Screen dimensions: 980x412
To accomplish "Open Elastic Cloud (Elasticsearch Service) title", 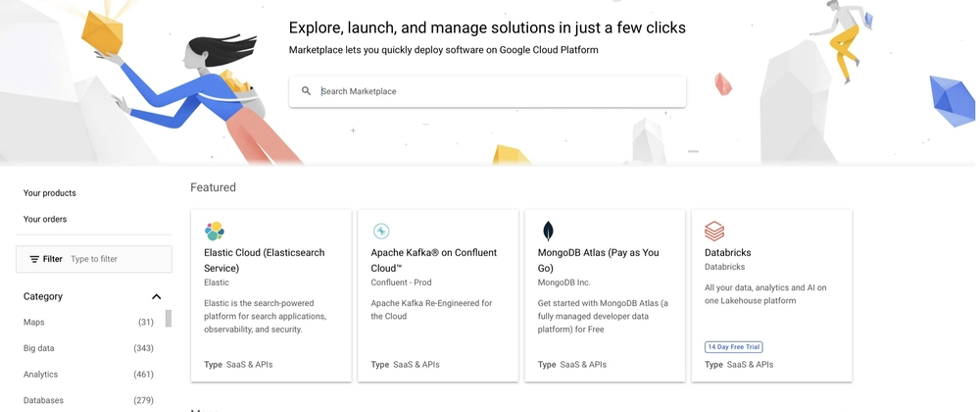I will [x=265, y=261].
